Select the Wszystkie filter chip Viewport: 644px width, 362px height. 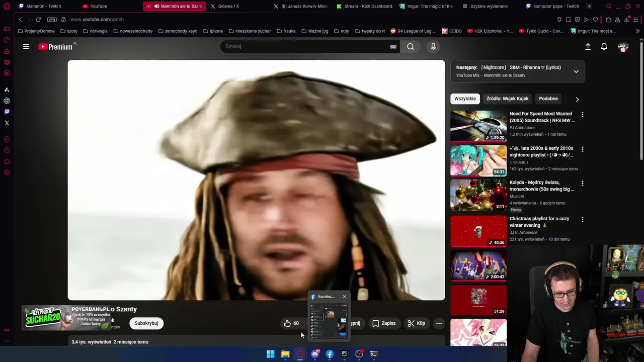[x=465, y=99]
